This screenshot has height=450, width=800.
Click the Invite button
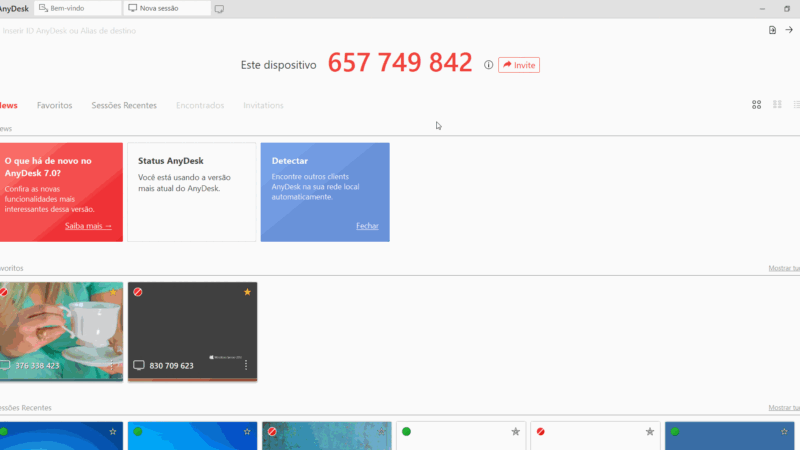519,65
